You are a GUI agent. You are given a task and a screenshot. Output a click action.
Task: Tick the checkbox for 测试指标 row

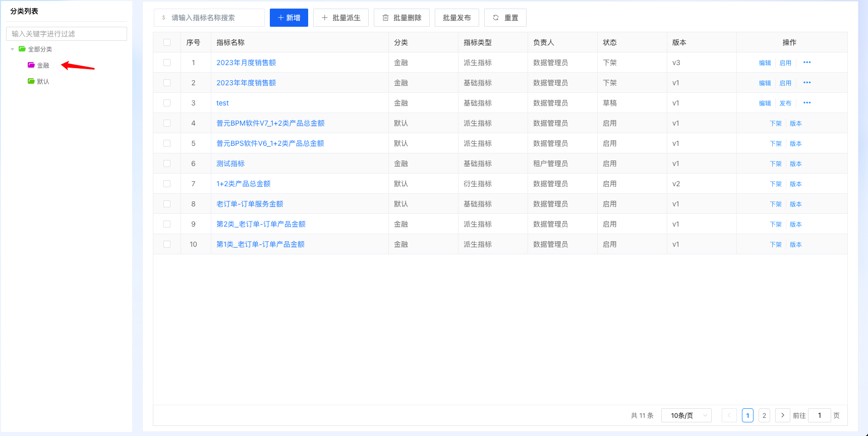tap(167, 163)
